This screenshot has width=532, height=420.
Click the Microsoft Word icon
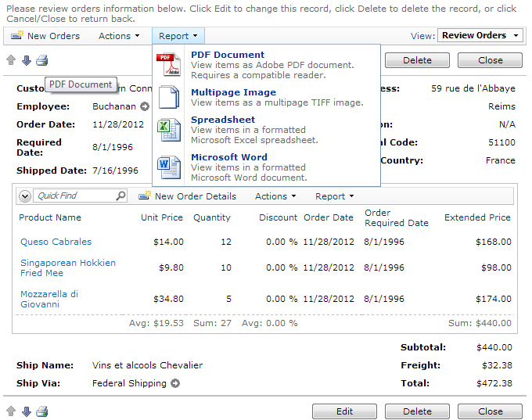pos(169,167)
